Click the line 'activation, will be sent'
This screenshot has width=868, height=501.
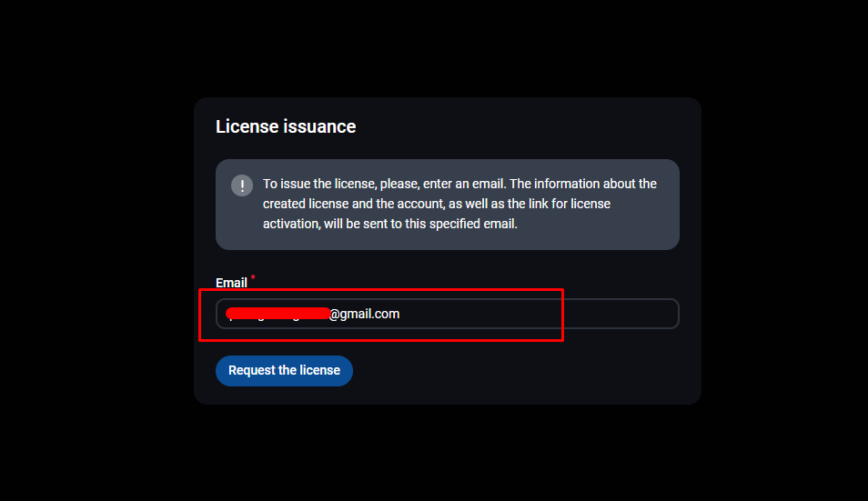[389, 224]
